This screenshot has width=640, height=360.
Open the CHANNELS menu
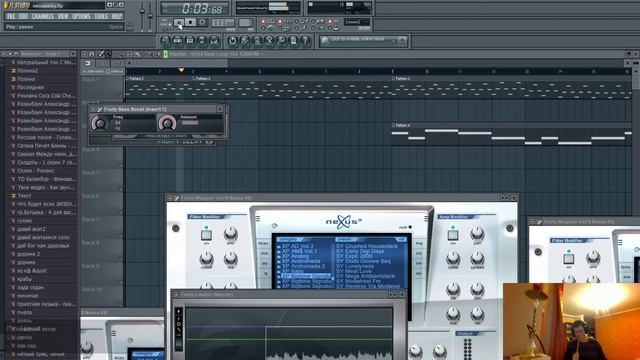pos(42,16)
